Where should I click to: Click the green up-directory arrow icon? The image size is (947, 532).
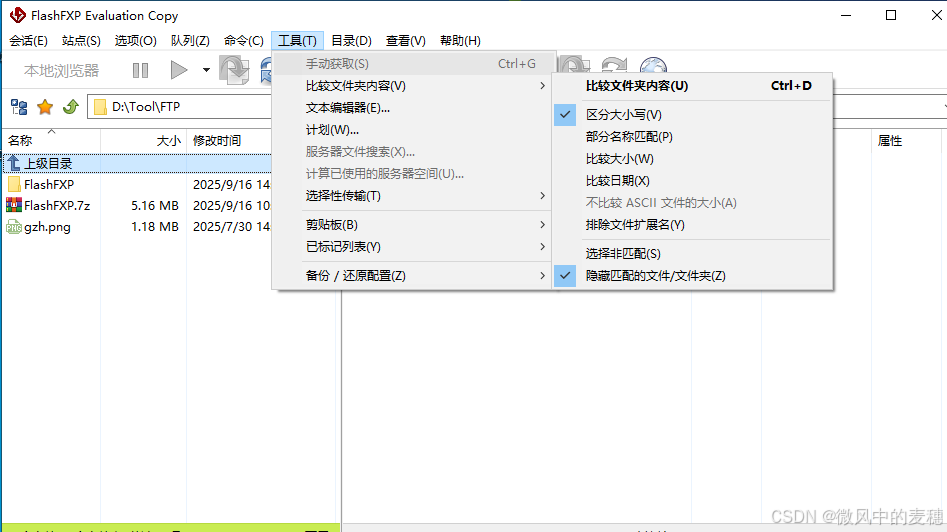pos(71,107)
